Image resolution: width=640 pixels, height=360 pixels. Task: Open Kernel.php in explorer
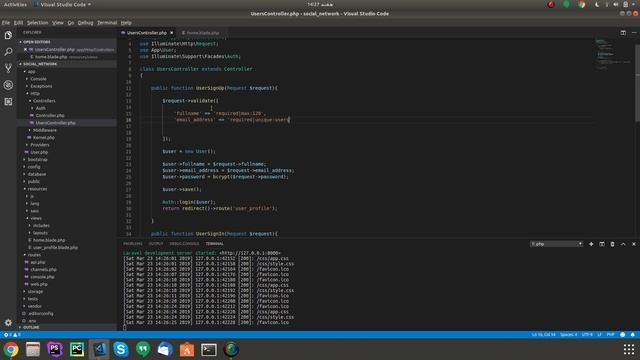(44, 138)
